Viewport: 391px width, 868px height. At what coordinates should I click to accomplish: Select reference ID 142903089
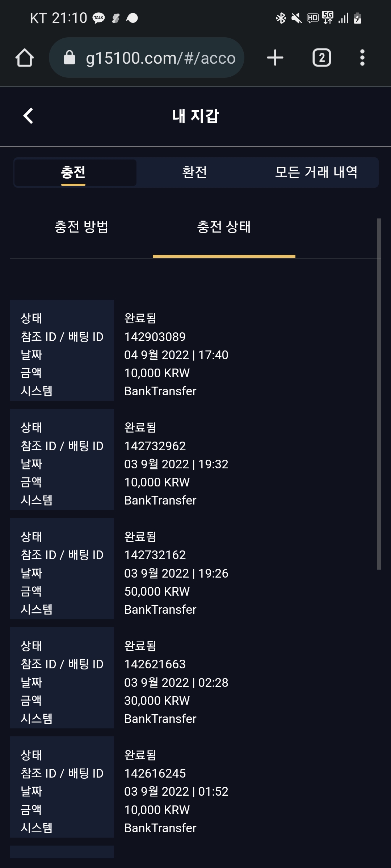[x=155, y=337]
